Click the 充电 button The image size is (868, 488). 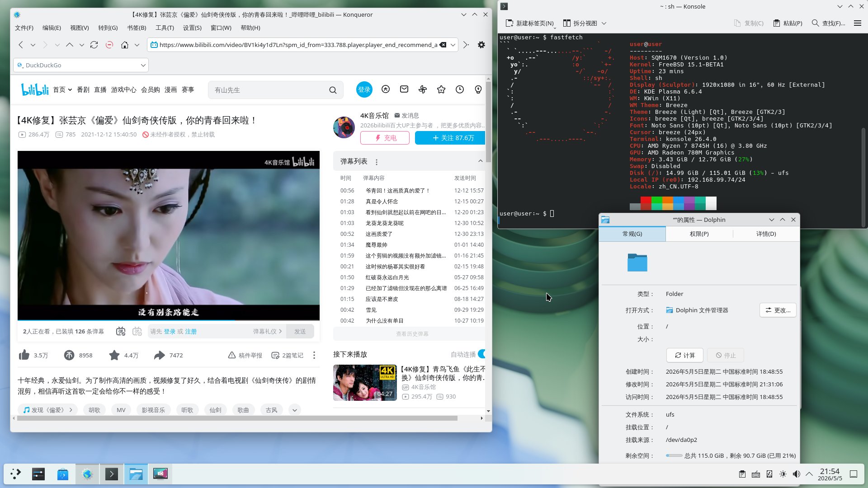coord(385,138)
